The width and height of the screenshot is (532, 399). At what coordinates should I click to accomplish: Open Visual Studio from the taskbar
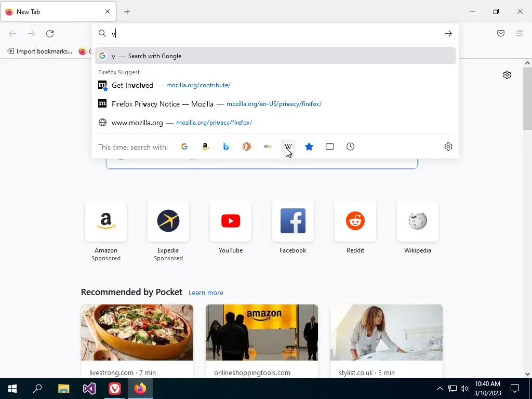[89, 389]
